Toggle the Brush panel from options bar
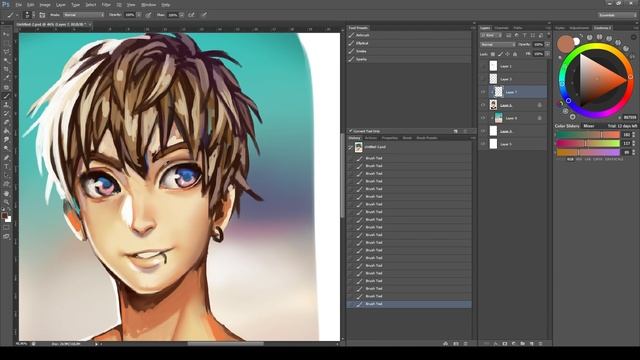This screenshot has width=640, height=360. tap(42, 15)
